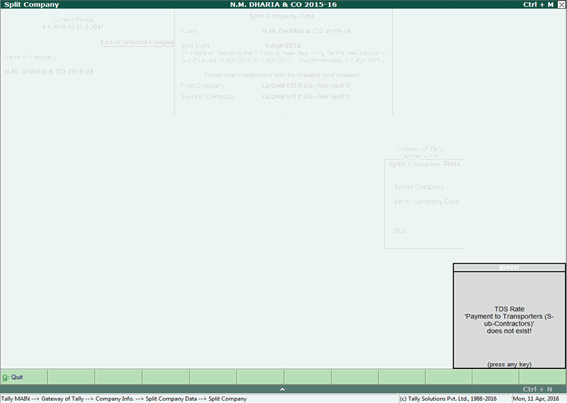Click the 'press any key' prompt
The height and width of the screenshot is (403, 567).
point(509,364)
